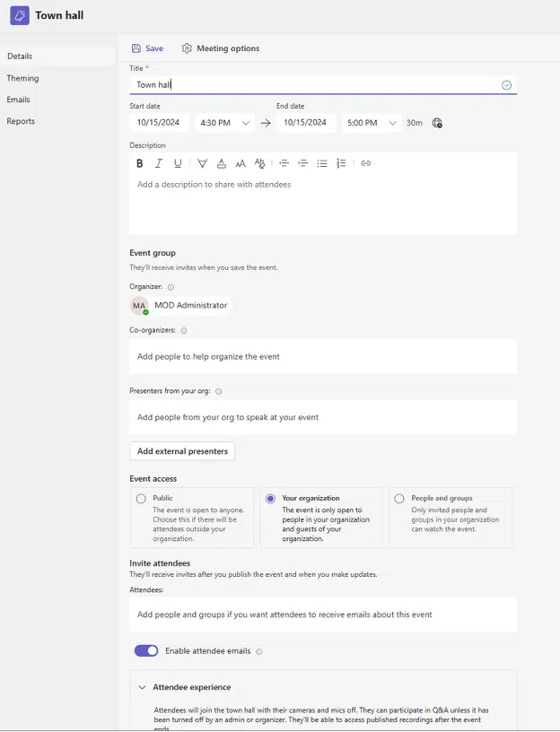Open the font color tool
This screenshot has height=732, width=560.
pos(222,163)
